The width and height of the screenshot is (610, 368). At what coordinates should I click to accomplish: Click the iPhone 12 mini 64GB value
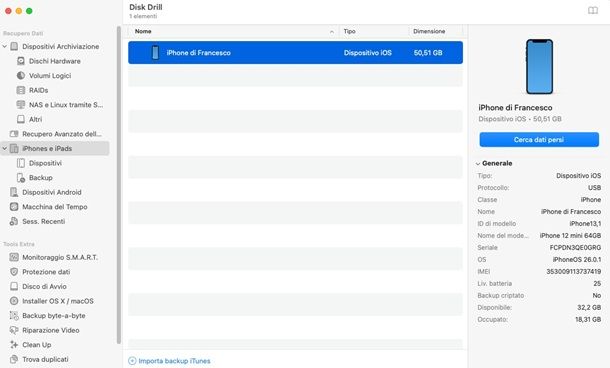click(570, 235)
